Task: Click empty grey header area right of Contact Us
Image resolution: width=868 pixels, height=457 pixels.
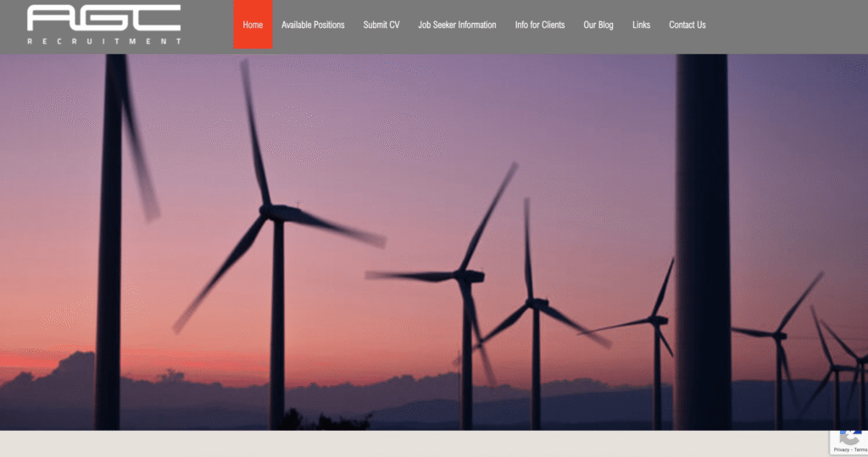Action: click(788, 25)
